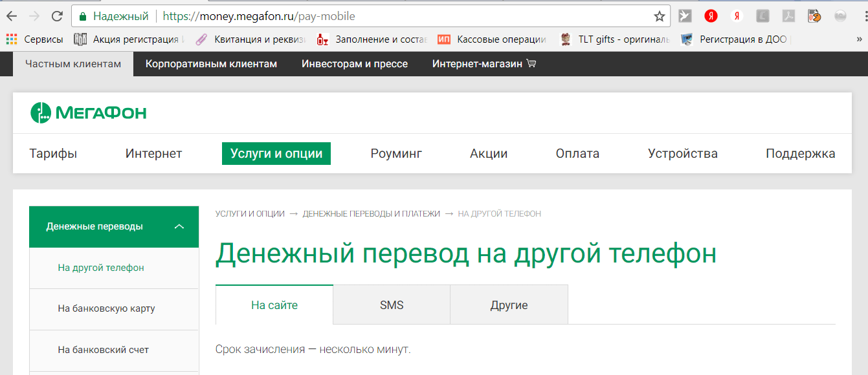Image resolution: width=868 pixels, height=375 pixels.
Task: Select На другой телефон in sidebar
Action: click(114, 268)
